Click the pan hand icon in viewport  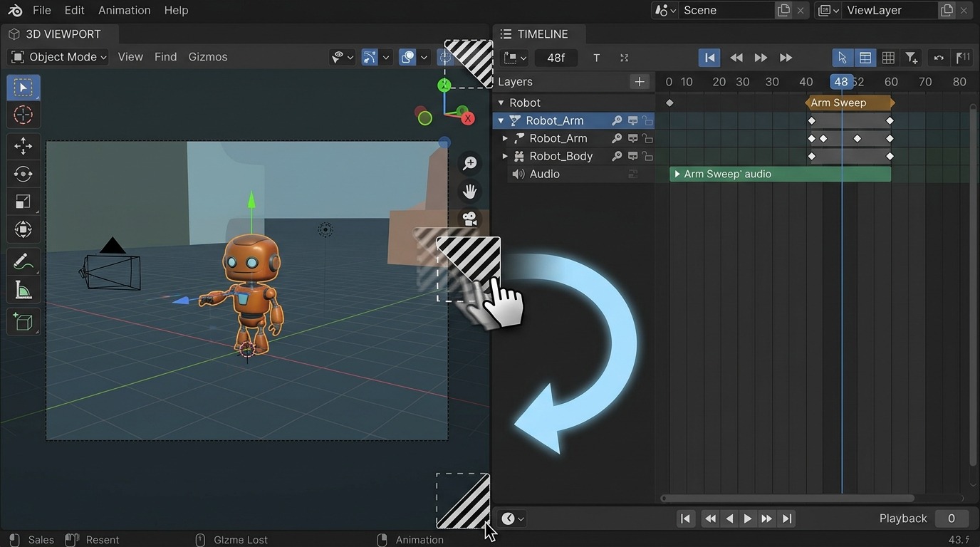coord(469,192)
